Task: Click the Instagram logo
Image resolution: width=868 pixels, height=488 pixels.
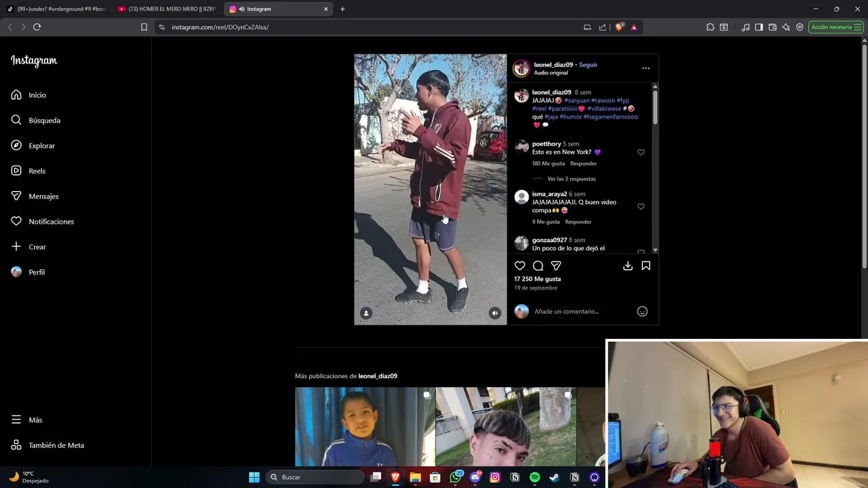Action: pos(34,60)
